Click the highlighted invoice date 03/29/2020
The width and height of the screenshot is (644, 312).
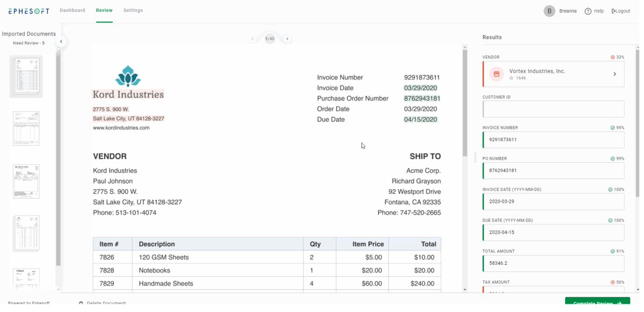point(421,88)
